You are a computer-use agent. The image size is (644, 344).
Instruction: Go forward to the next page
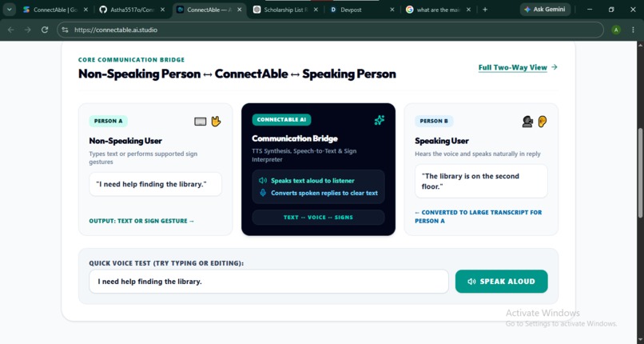[27, 30]
